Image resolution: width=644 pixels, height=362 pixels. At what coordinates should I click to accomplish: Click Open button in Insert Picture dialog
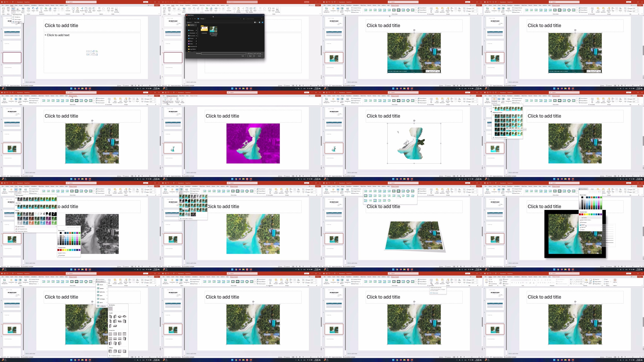point(250,56)
